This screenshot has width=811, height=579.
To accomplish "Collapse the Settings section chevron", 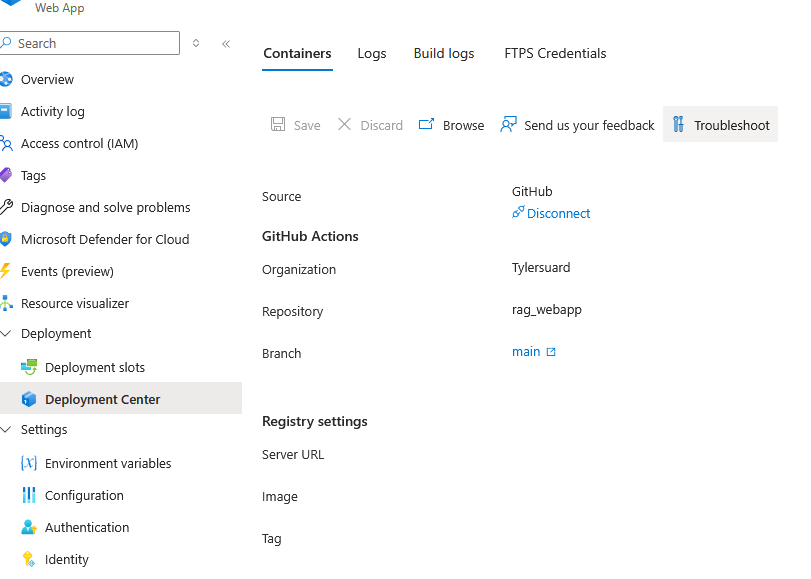I will point(6,429).
